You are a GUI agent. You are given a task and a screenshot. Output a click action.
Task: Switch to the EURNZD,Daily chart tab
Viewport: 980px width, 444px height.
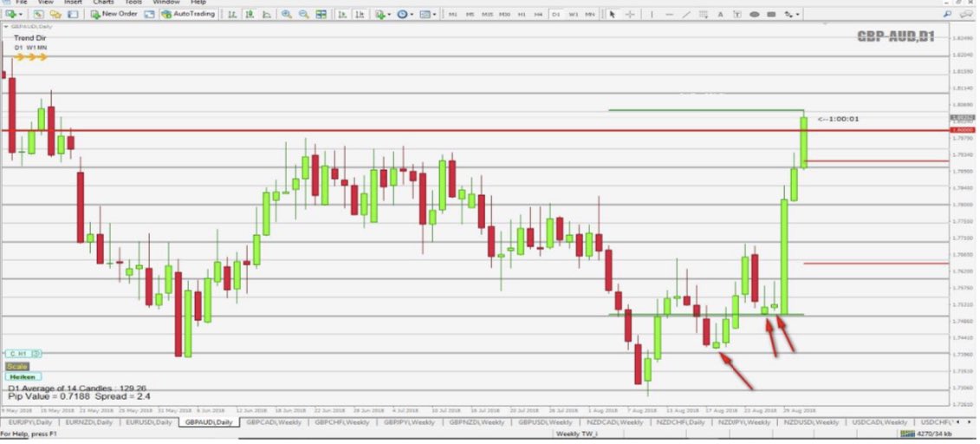89,422
